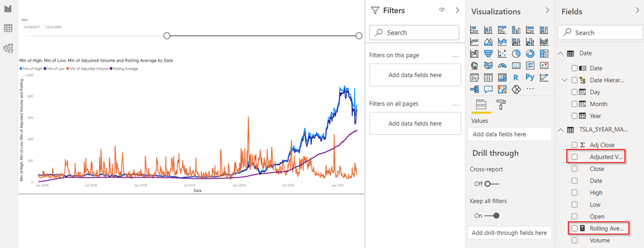The height and width of the screenshot is (248, 644).
Task: Collapse the TSLA_5YEAR table node
Action: click(560, 130)
